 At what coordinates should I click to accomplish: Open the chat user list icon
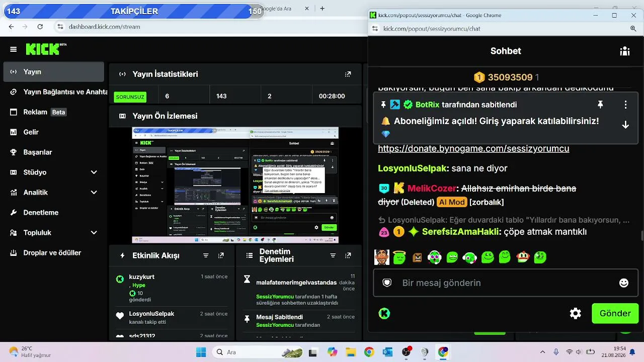(625, 51)
